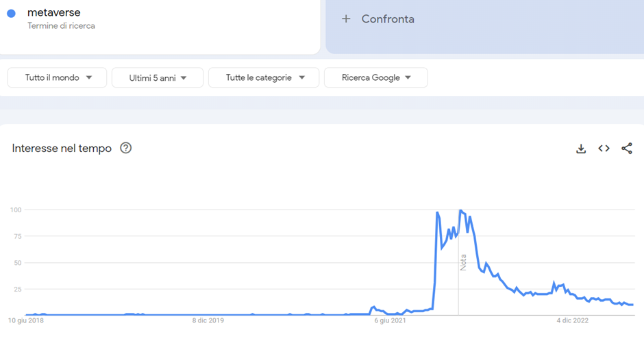Screen dimensions: 644x345
Task: Click the Termine di ricerca subtitle text
Action: pyautogui.click(x=61, y=26)
